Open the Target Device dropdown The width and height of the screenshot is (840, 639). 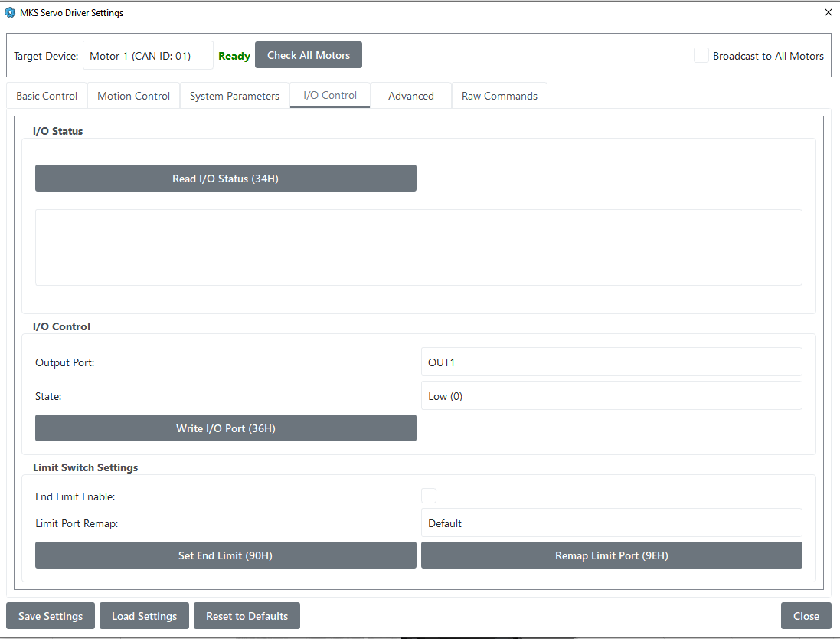(x=148, y=56)
